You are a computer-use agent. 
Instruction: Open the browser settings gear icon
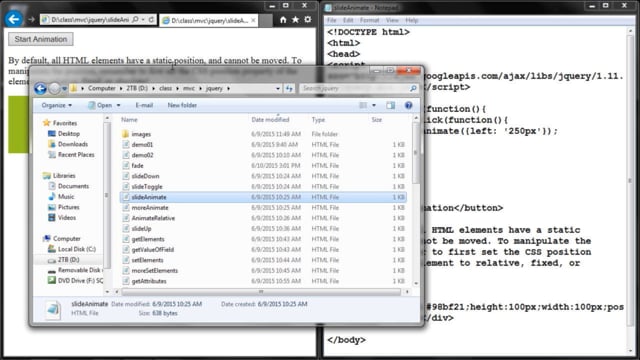pos(308,20)
